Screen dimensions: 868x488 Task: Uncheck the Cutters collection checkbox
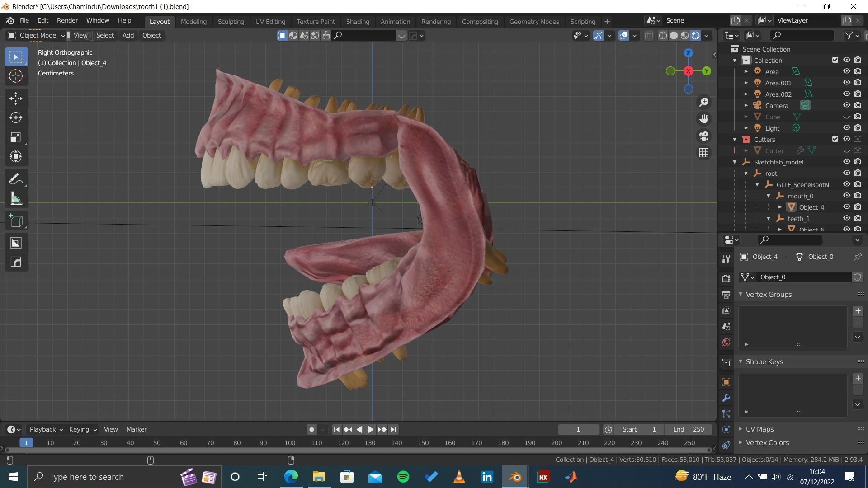835,139
